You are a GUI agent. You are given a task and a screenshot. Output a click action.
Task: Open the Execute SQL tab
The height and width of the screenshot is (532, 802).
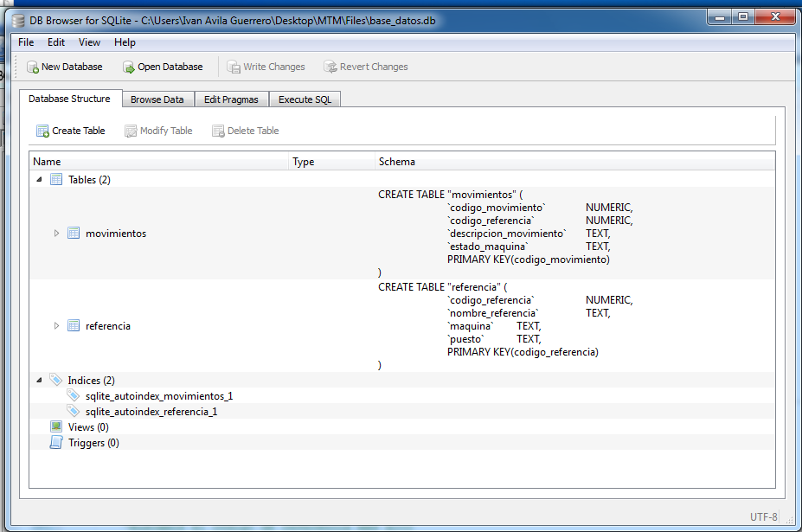tap(305, 99)
